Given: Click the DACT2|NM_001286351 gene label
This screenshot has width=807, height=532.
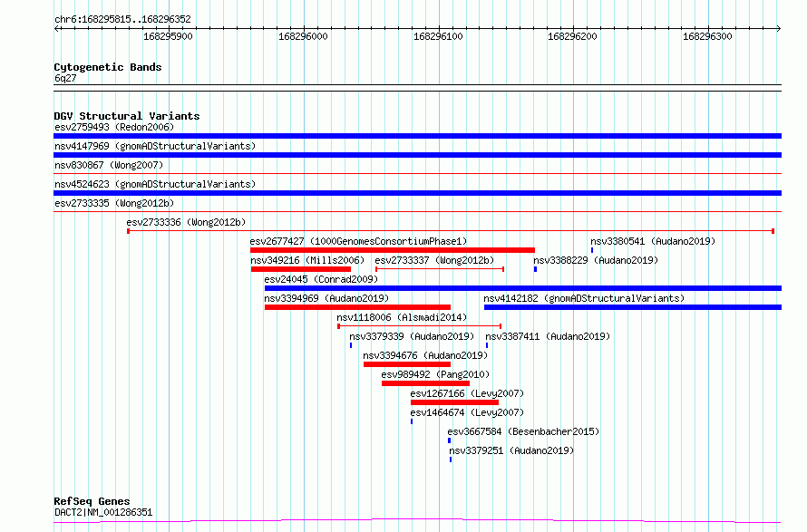Looking at the screenshot, I should pos(103,512).
